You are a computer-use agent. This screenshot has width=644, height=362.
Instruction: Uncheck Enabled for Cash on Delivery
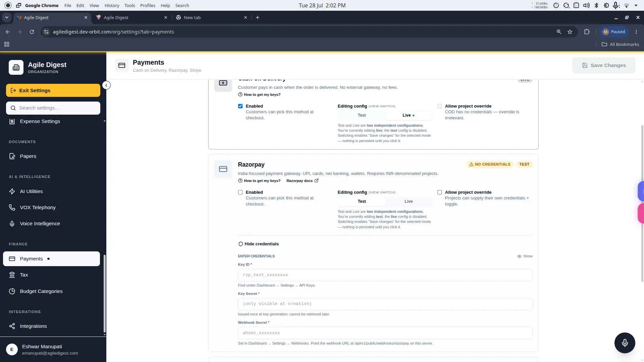click(240, 106)
